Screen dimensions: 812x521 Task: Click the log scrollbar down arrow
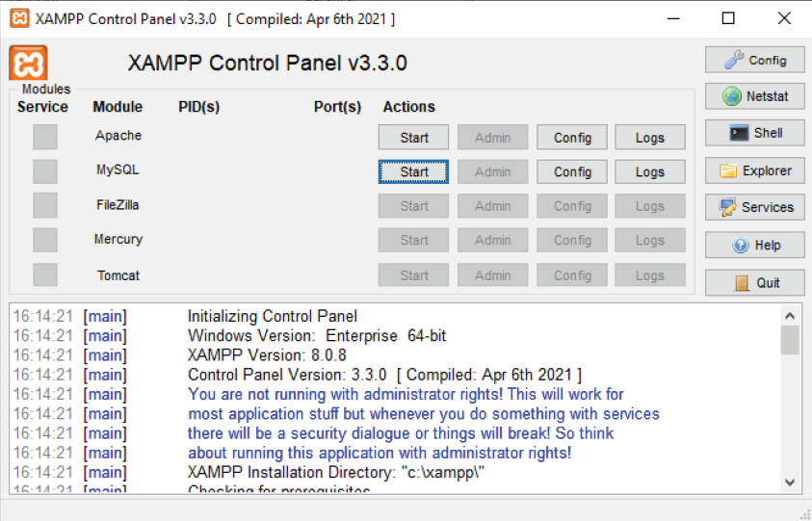[790, 482]
